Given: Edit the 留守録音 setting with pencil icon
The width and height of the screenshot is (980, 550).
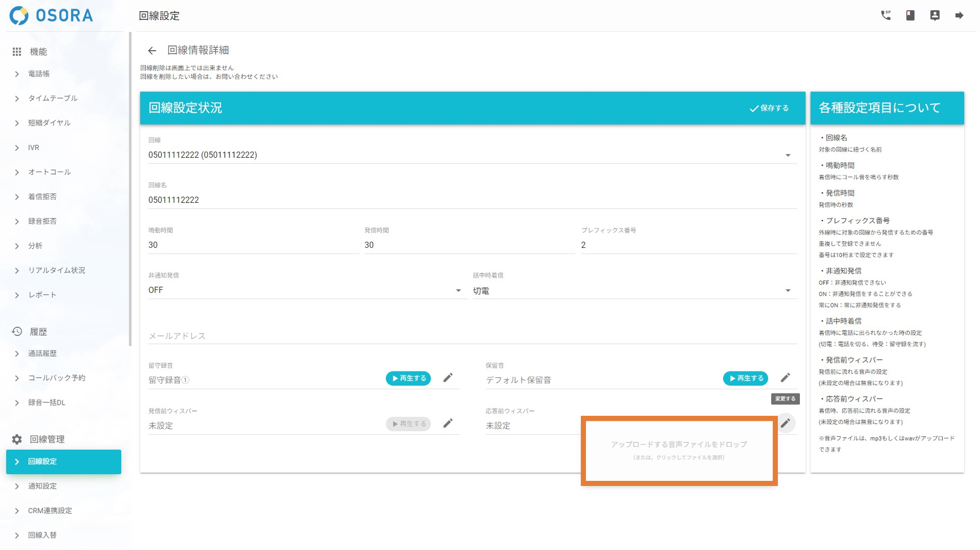Looking at the screenshot, I should pyautogui.click(x=448, y=378).
